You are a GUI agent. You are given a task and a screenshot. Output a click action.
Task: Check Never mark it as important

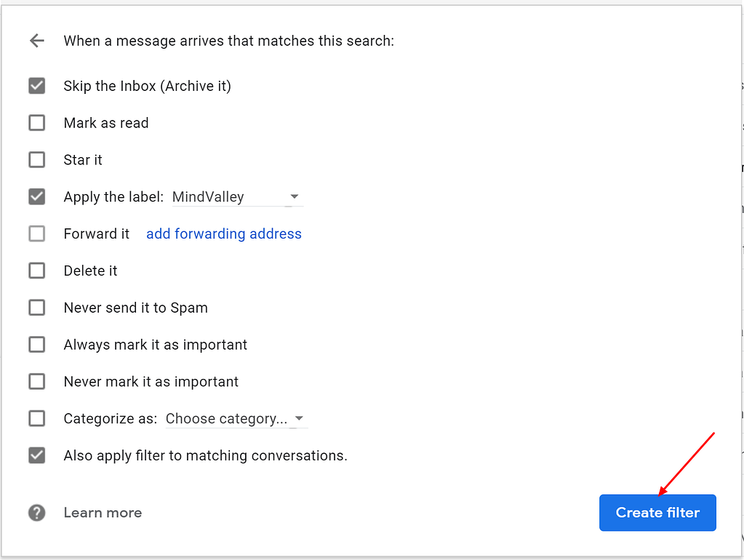tap(37, 382)
